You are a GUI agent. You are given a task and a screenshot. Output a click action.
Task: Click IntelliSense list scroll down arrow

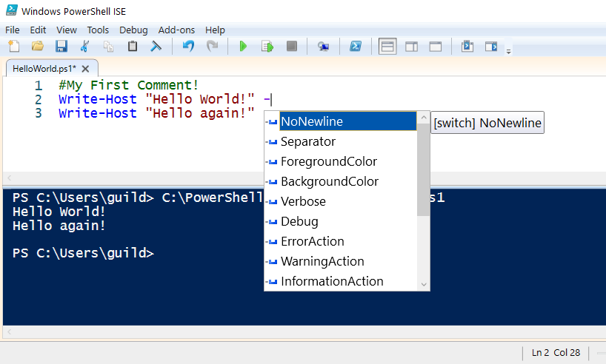point(424,285)
